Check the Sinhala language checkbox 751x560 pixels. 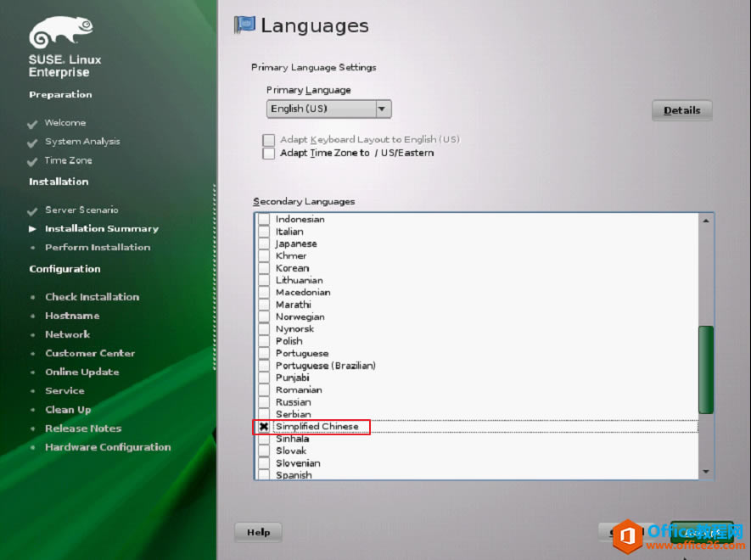tap(264, 439)
